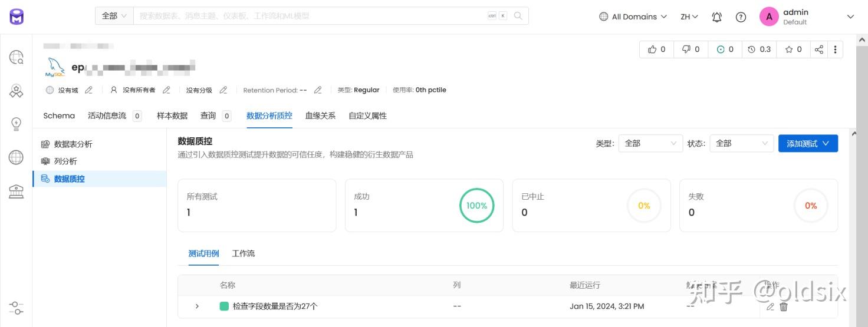Open the 全部 search category dropdown

[x=114, y=16]
